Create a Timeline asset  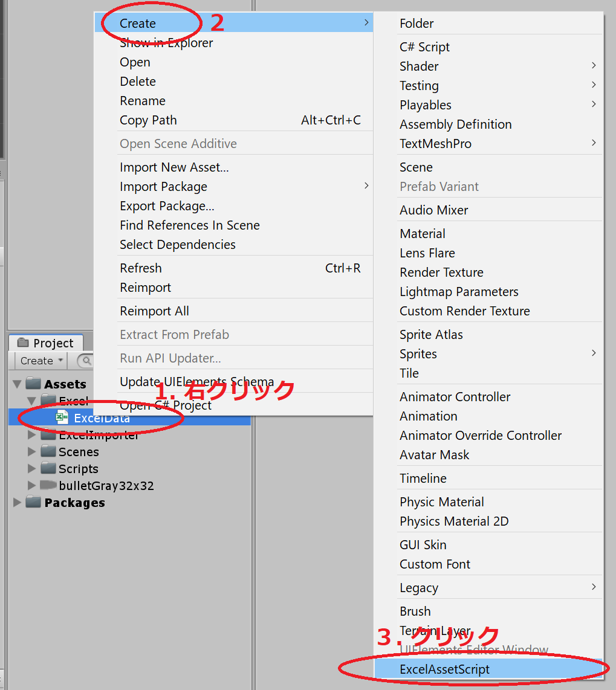[488, 479]
